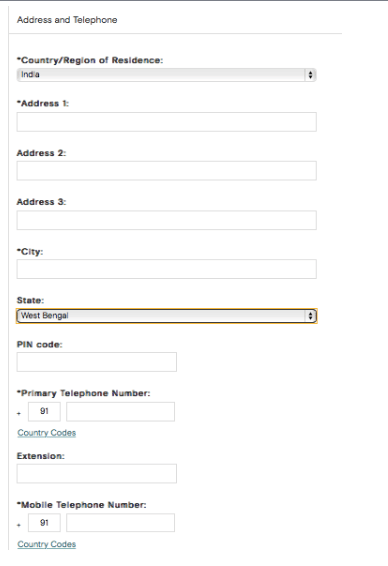This screenshot has width=388, height=566.
Task: Click the PIN code label text
Action: (x=39, y=344)
